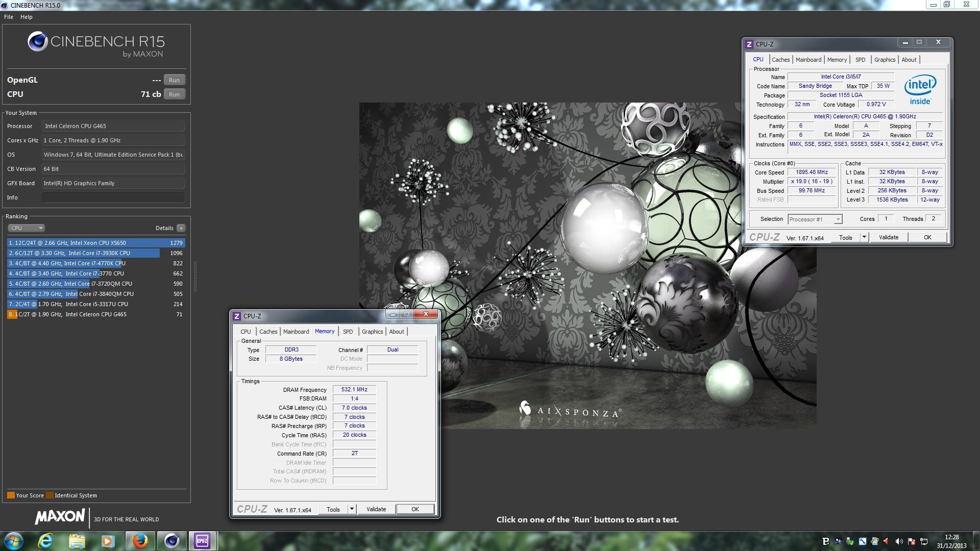This screenshot has height=551, width=980.
Task: Click Validate in the Memory CPU-Z window
Action: (x=376, y=509)
